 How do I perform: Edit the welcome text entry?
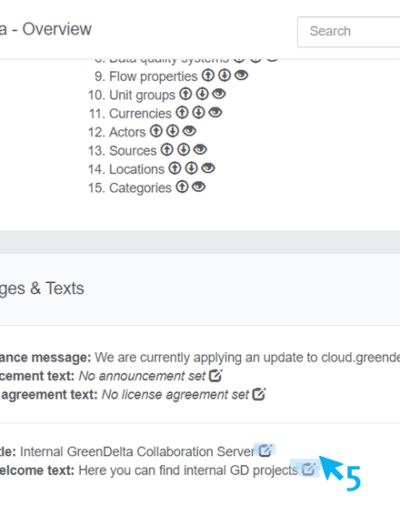click(x=308, y=469)
